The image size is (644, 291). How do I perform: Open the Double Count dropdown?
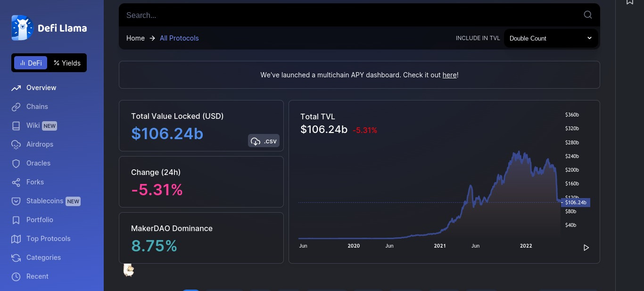tap(551, 38)
